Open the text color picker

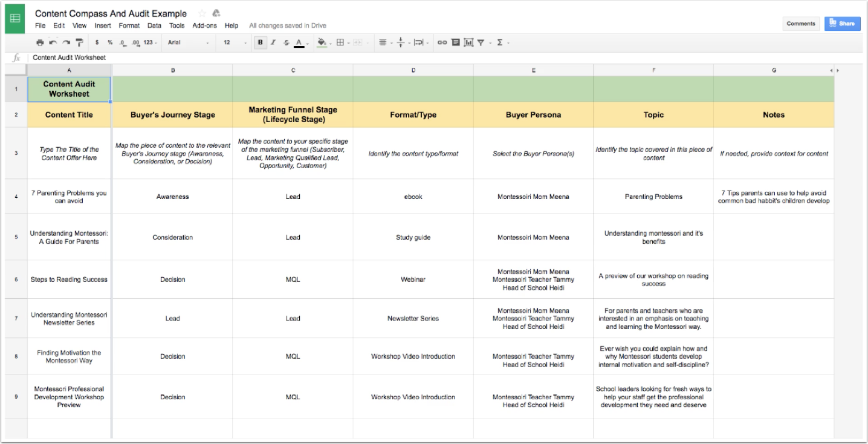click(x=300, y=42)
